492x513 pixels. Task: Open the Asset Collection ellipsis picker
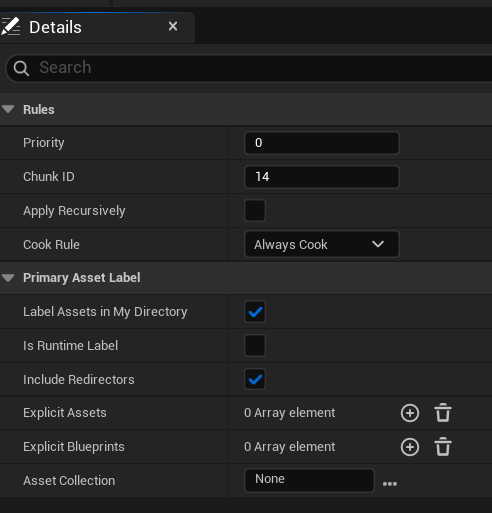pyautogui.click(x=390, y=484)
